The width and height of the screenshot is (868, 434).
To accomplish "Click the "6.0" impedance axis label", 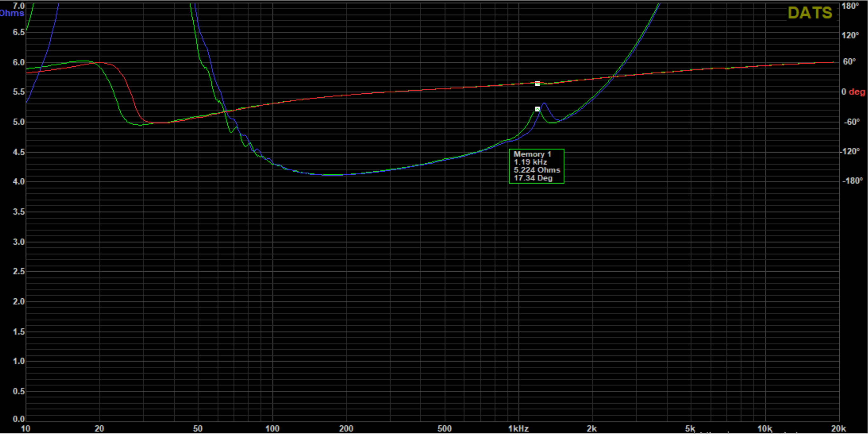I will click(x=18, y=62).
